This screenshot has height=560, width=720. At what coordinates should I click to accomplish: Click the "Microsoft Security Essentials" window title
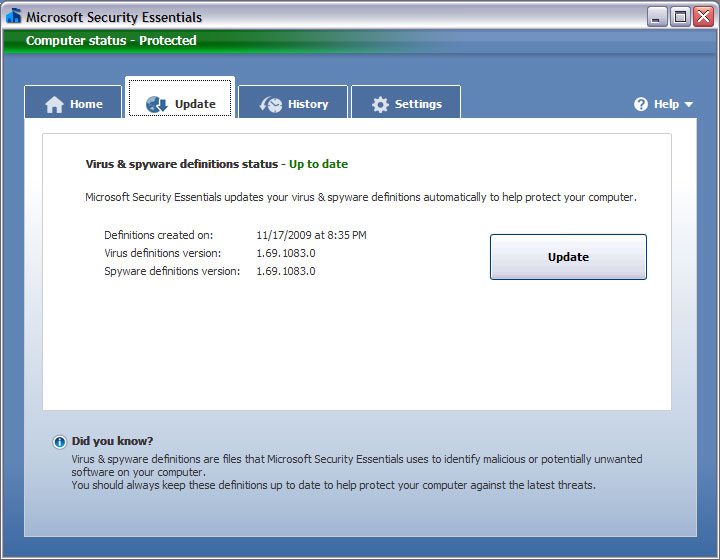coord(114,17)
